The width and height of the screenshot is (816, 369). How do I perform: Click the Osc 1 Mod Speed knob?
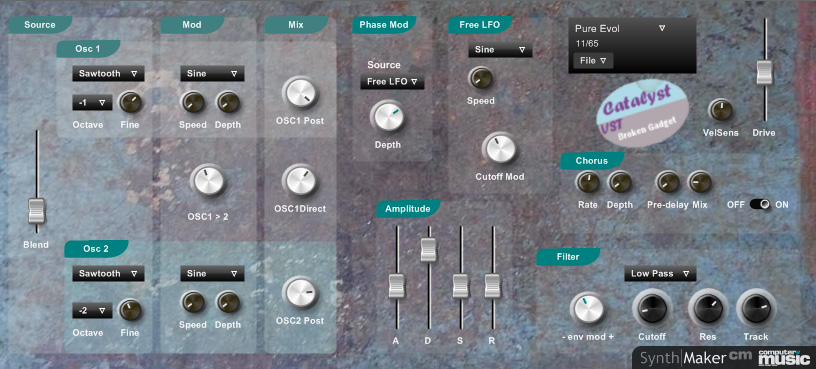coord(193,103)
